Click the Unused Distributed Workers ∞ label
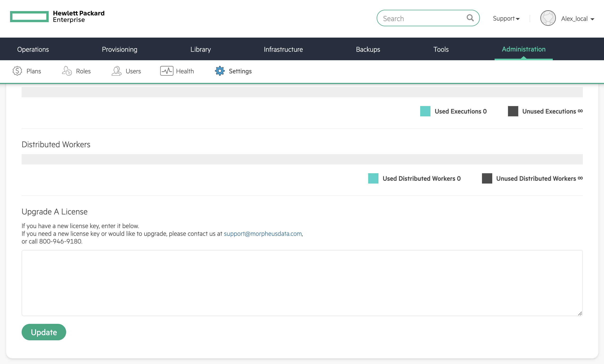The image size is (604, 364). tap(539, 178)
